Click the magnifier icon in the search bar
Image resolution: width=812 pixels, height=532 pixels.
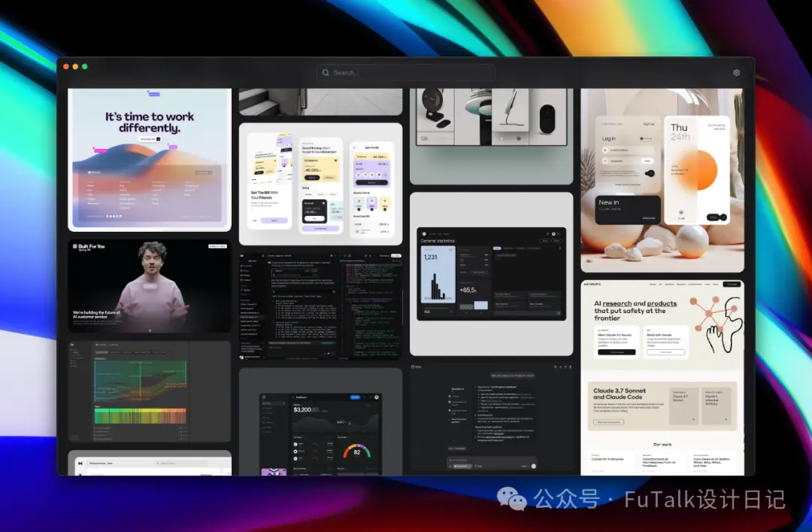(x=326, y=72)
